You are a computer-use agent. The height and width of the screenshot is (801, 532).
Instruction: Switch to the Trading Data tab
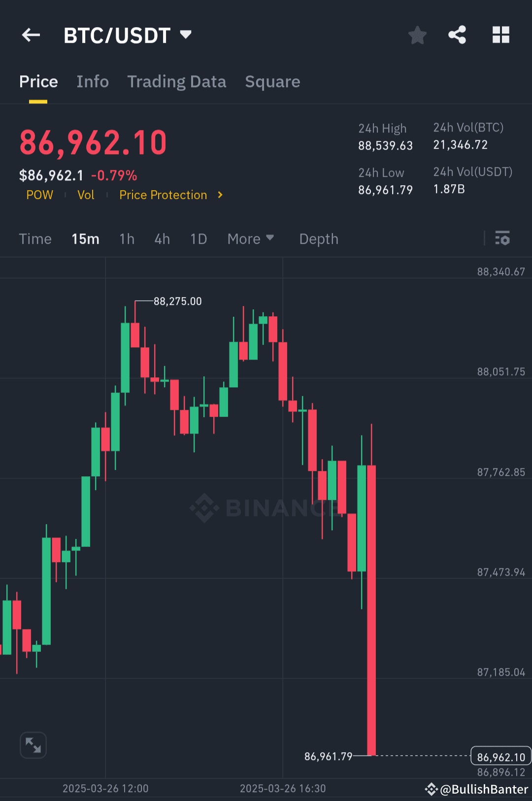(177, 81)
